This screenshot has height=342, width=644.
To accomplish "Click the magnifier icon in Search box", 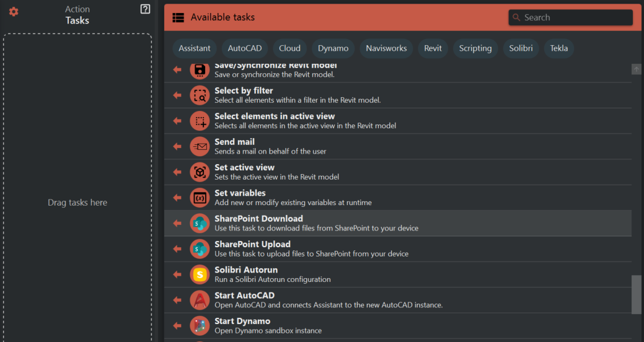I will pyautogui.click(x=516, y=17).
